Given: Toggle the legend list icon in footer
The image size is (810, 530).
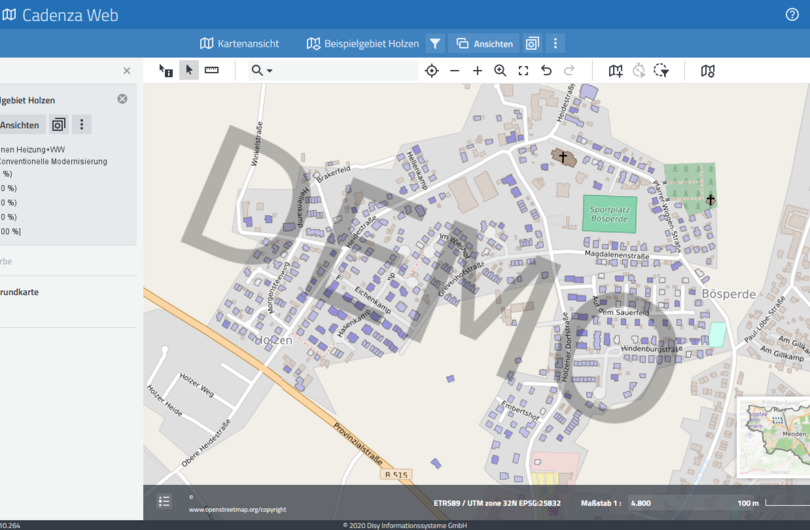Looking at the screenshot, I should [164, 502].
